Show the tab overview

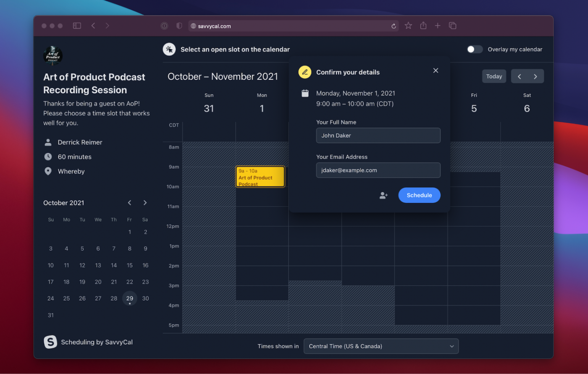pos(452,26)
